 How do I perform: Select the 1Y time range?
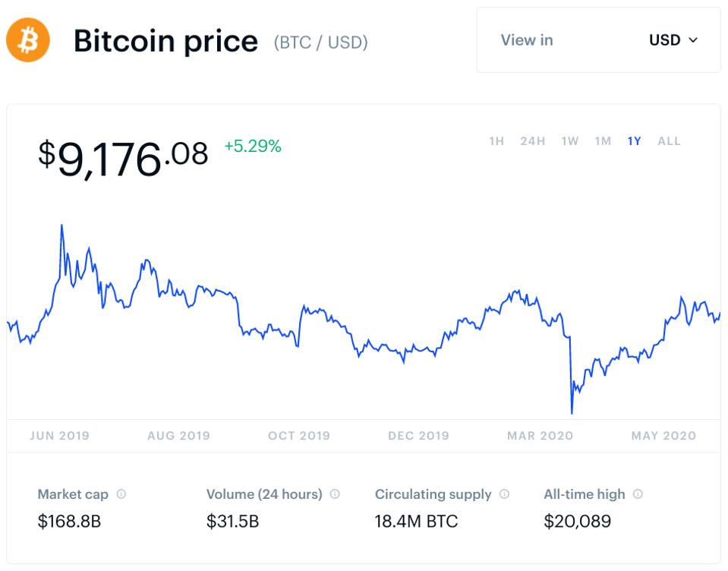[x=635, y=141]
